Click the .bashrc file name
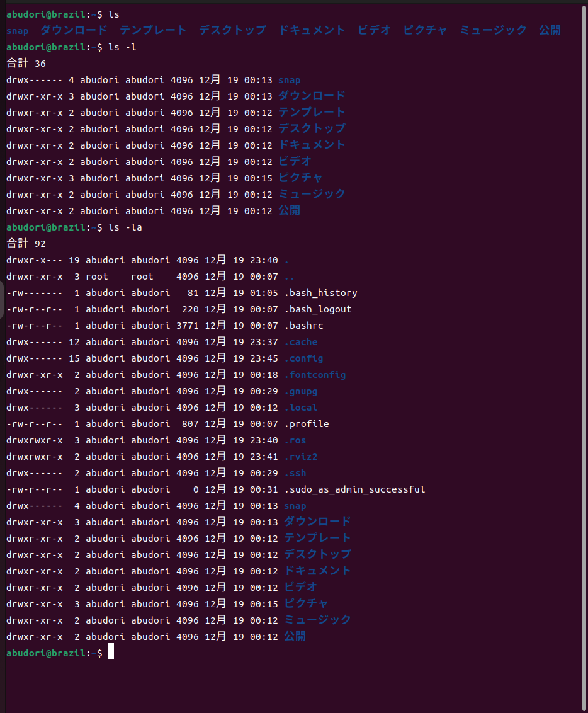Screen dimensions: 588x713 (x=304, y=326)
